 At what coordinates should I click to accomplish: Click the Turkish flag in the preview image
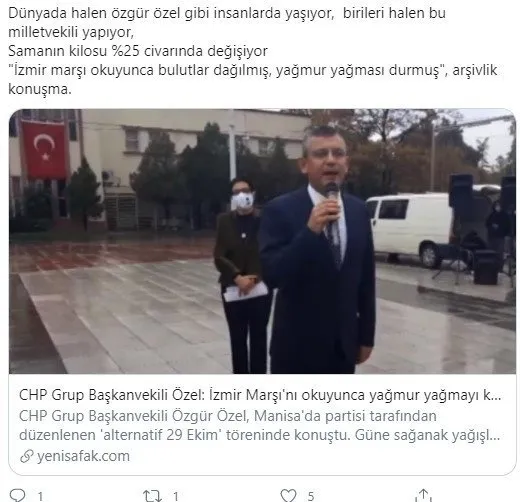coord(45,149)
